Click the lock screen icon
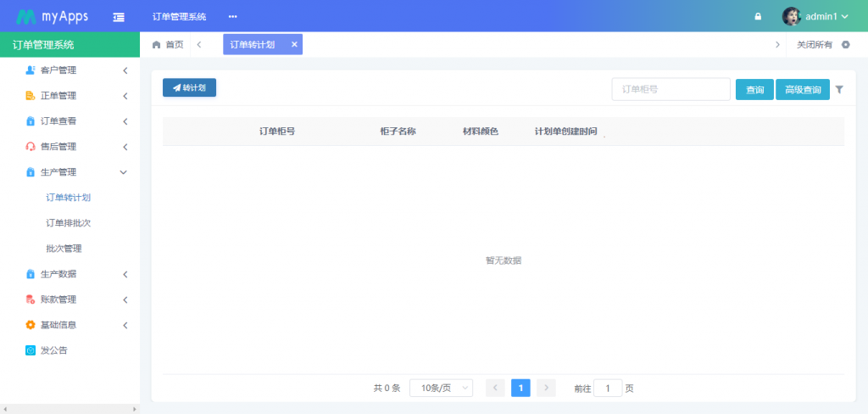The width and height of the screenshot is (868, 414). coord(758,16)
